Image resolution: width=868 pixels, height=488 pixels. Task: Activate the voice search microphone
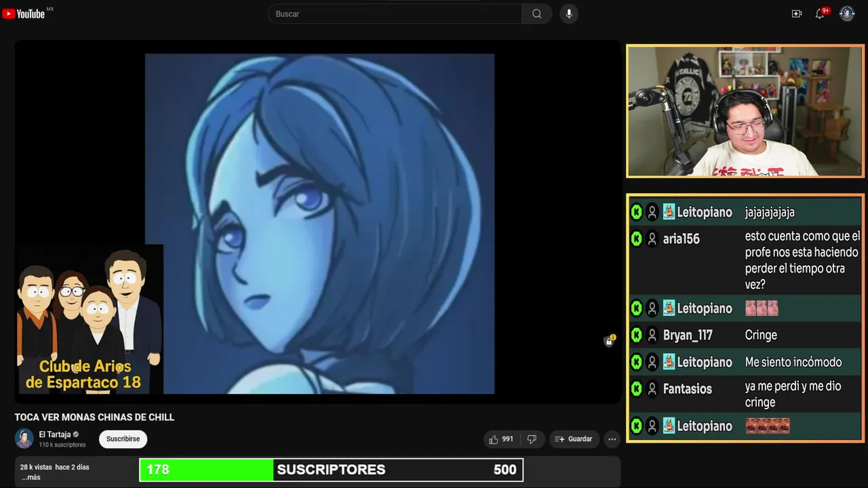[x=569, y=14]
